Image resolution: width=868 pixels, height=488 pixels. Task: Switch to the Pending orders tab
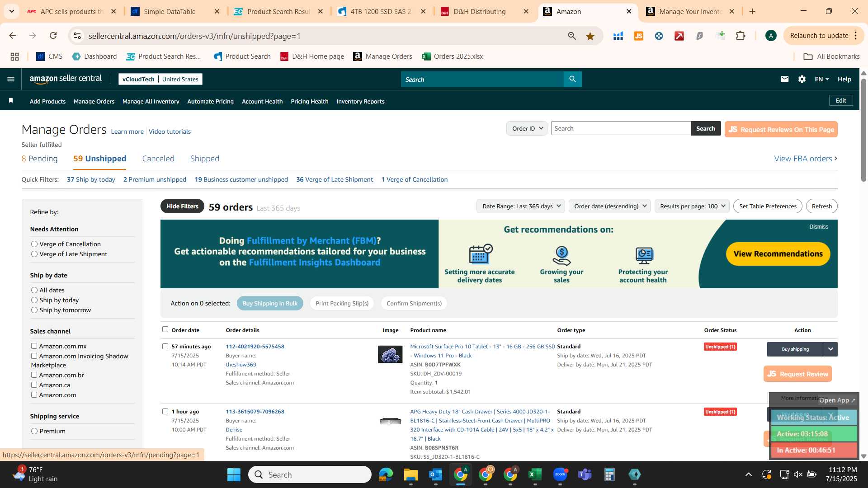tap(40, 159)
